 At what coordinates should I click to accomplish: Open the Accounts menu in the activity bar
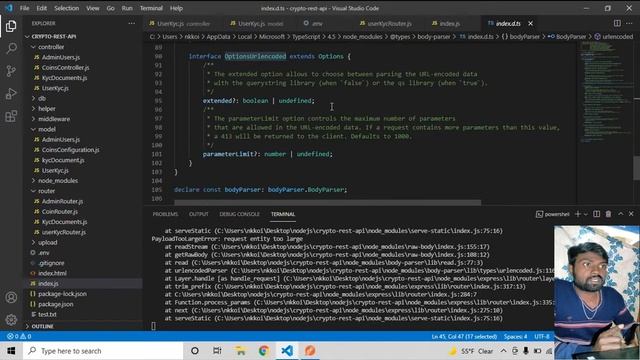click(11, 297)
